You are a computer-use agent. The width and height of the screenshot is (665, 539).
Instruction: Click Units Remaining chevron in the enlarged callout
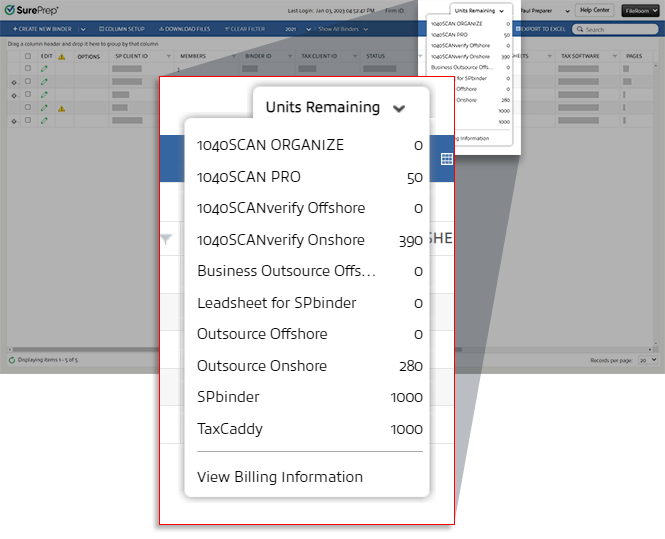(x=399, y=108)
